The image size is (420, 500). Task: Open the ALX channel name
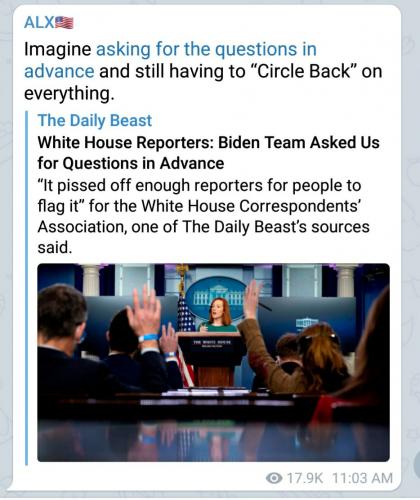pos(39,22)
